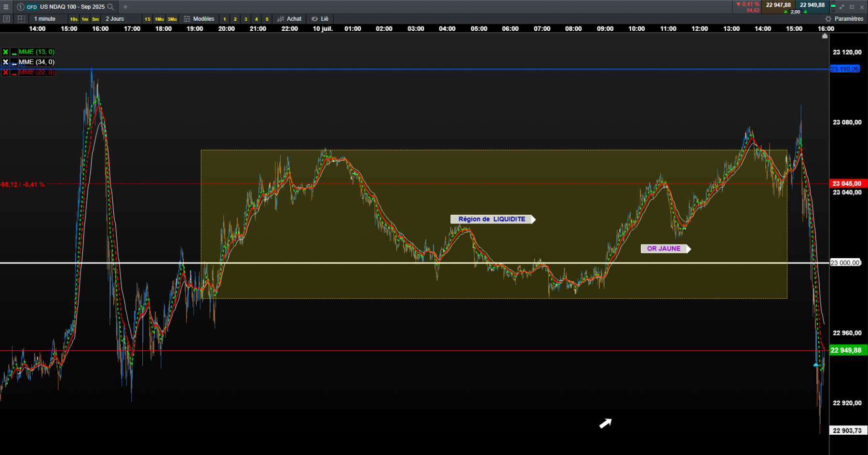
Task: Load template number 2
Action: tap(235, 19)
